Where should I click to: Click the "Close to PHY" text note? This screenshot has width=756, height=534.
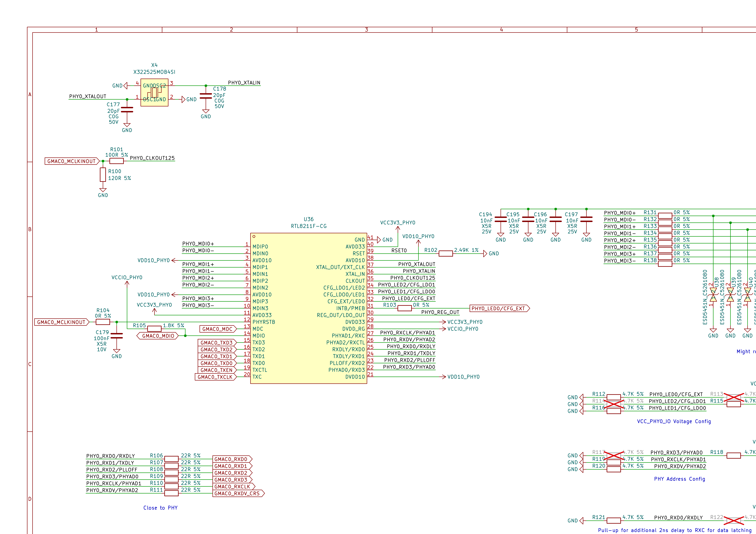click(160, 508)
